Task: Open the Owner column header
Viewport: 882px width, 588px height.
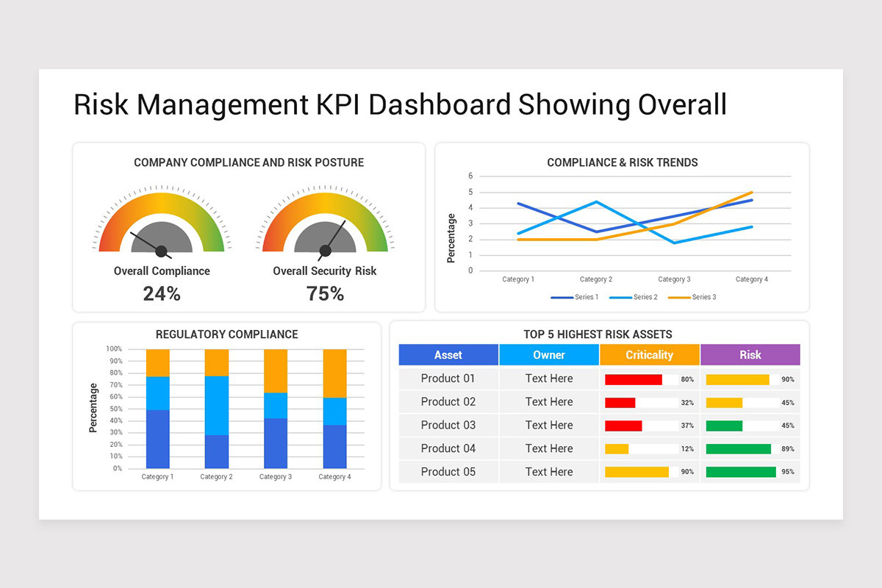Action: click(x=549, y=354)
